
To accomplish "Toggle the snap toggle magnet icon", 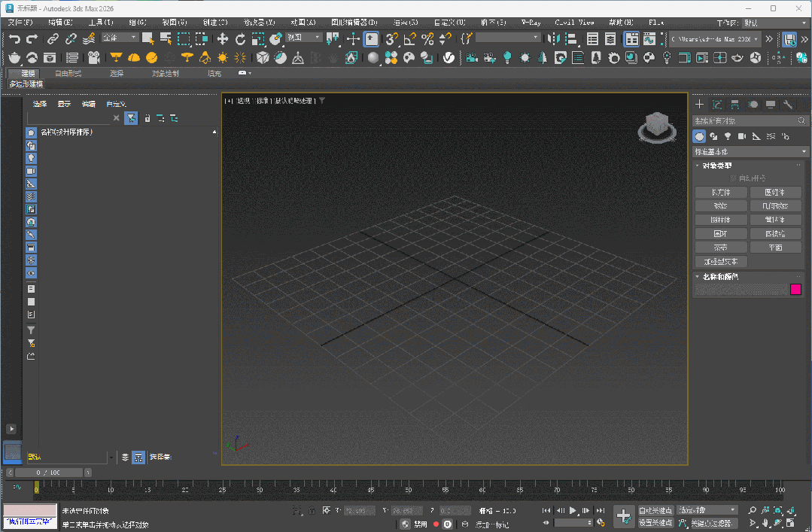I will pos(392,39).
